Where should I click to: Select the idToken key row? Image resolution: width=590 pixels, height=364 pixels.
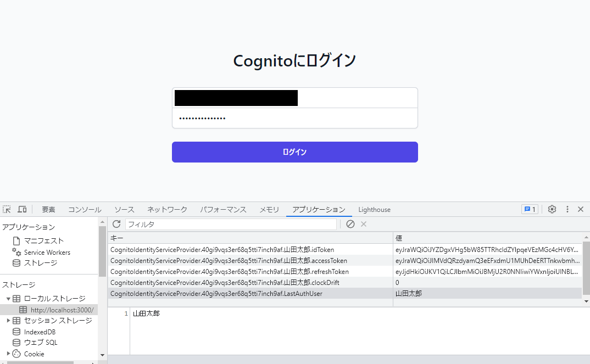coord(250,249)
